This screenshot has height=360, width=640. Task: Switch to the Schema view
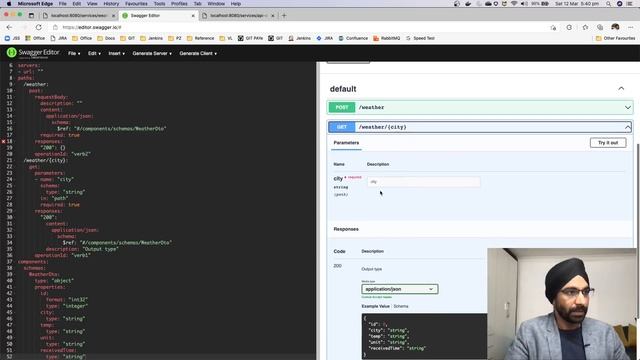pos(401,306)
